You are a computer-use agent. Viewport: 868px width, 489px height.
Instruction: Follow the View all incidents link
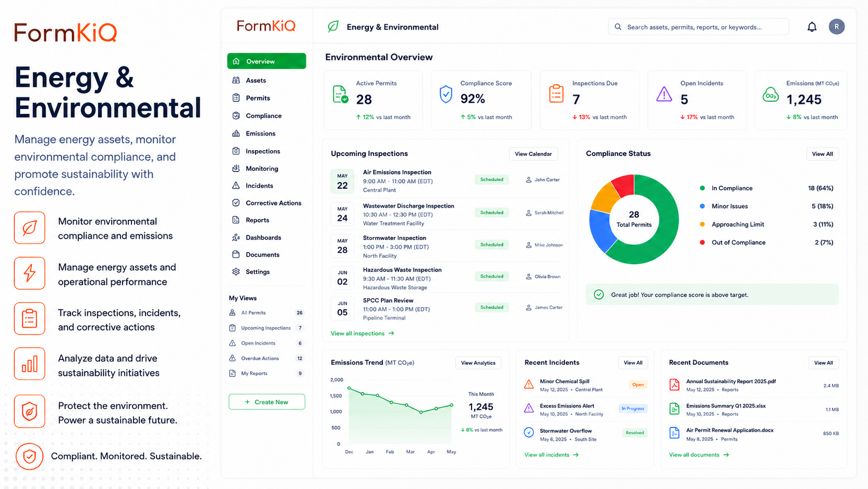point(552,455)
